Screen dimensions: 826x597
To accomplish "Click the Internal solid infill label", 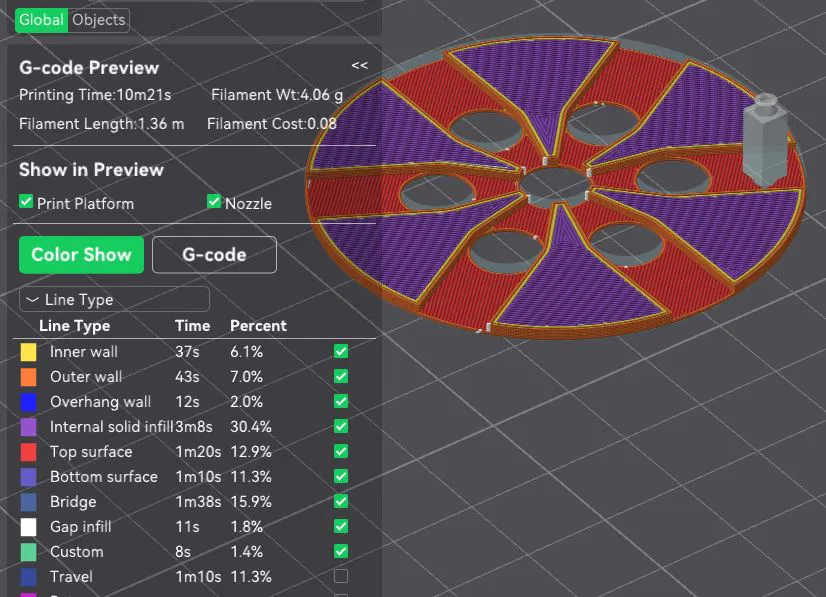I will (x=112, y=427).
